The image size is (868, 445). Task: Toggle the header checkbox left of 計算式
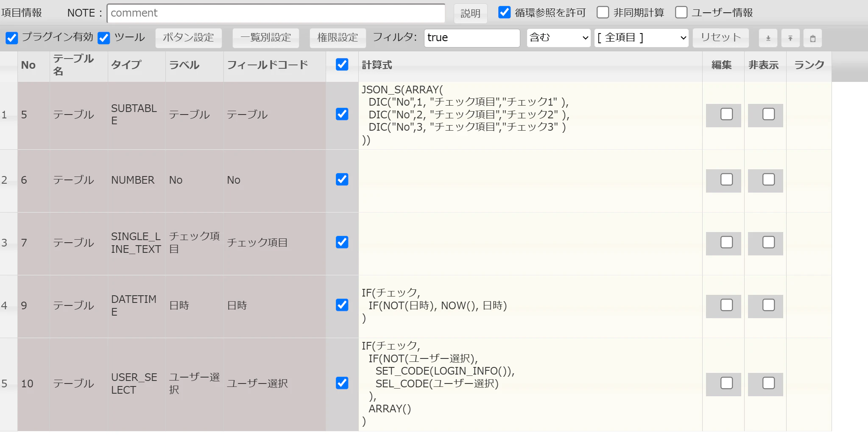pyautogui.click(x=342, y=64)
